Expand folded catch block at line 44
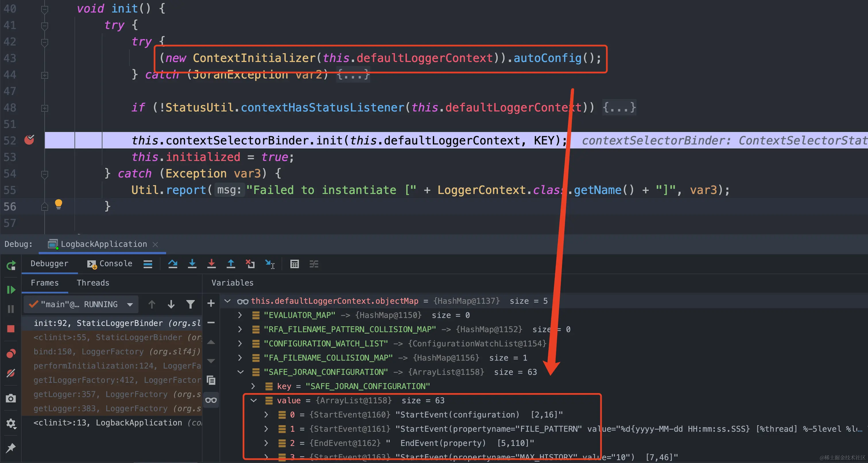 tap(44, 75)
